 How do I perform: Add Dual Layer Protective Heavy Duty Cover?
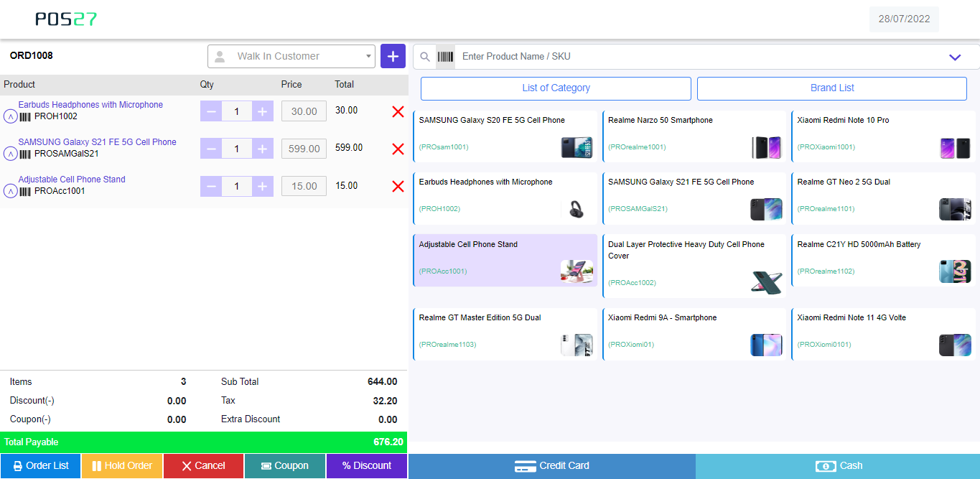pos(694,266)
